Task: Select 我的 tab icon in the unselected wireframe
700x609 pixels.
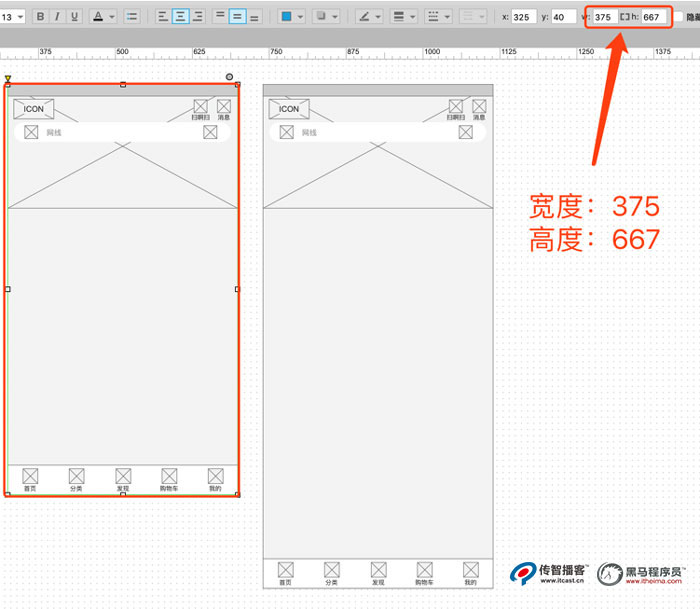Action: (471, 570)
